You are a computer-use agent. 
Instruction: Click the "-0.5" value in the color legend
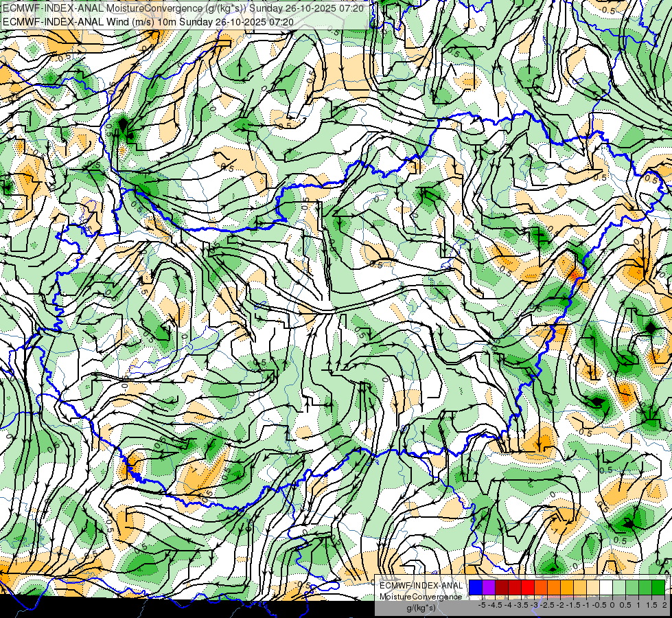pos(599,605)
